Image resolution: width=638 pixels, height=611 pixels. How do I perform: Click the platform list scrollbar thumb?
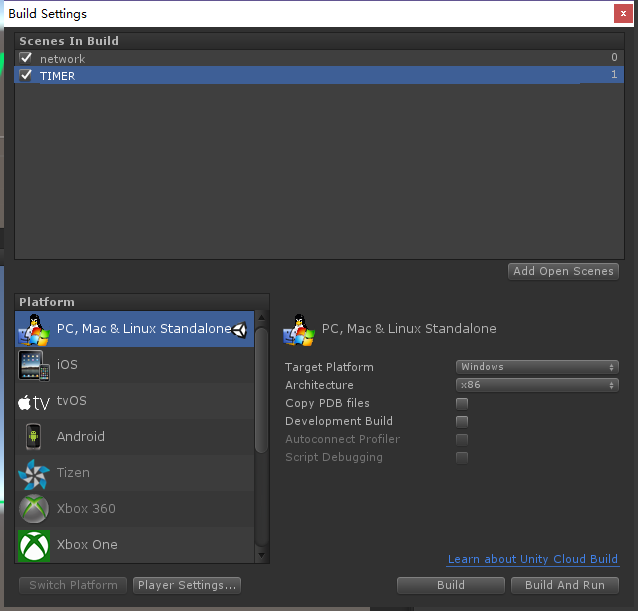click(x=262, y=390)
